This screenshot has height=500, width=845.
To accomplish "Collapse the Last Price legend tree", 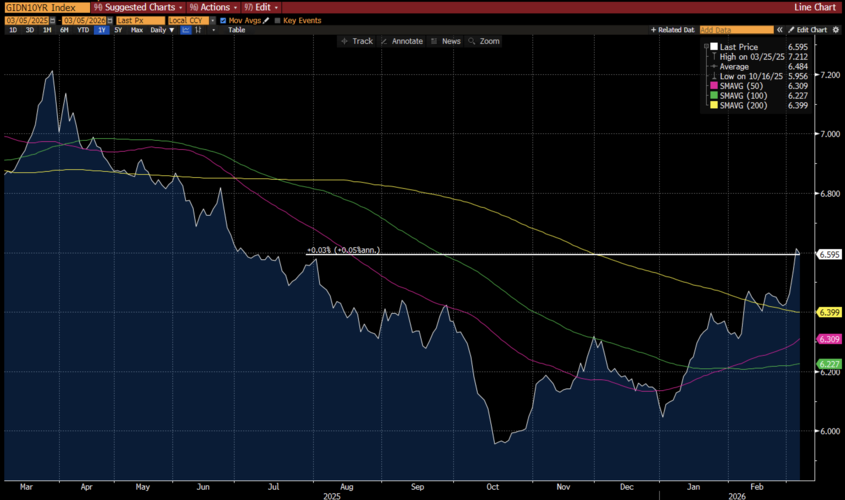I will tap(704, 47).
